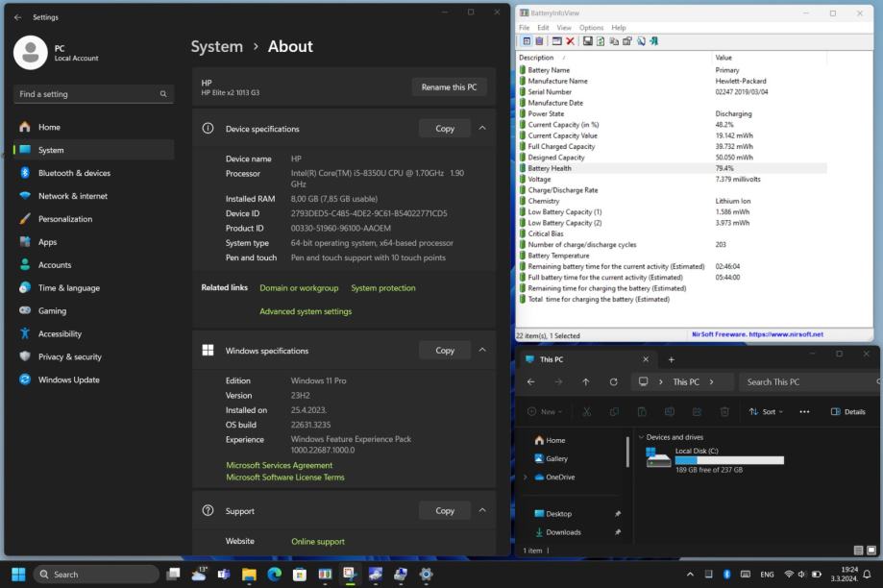Viewport: 883px width, 588px height.
Task: Open Bluetooth & devices settings page
Action: click(x=74, y=173)
